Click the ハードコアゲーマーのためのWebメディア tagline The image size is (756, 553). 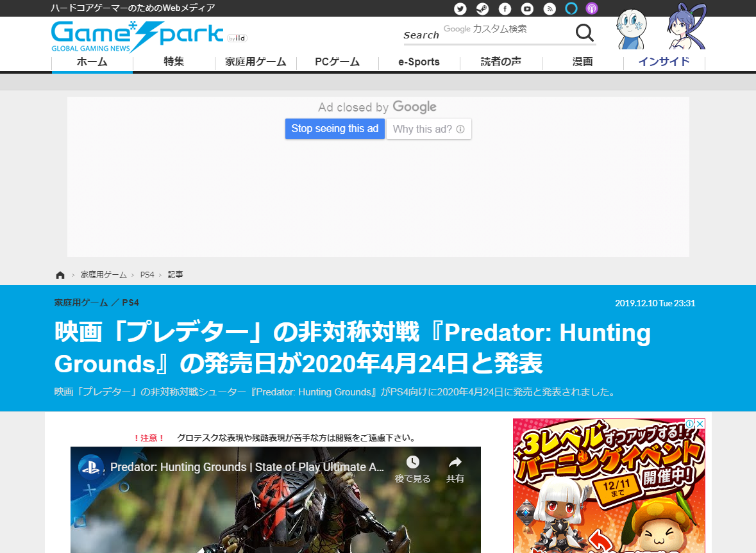133,8
